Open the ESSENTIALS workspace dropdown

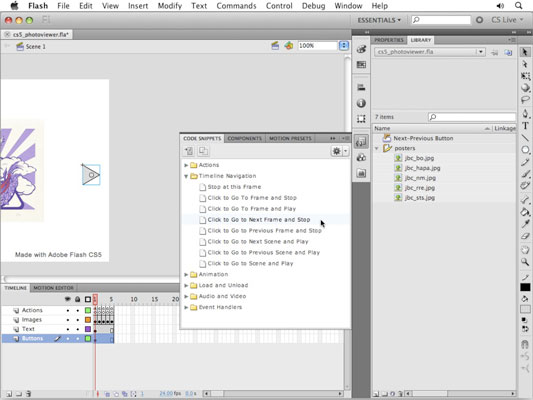click(379, 20)
